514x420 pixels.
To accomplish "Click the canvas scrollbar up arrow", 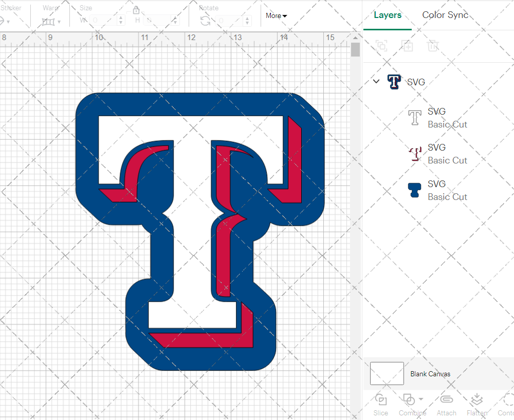I will coord(355,38).
